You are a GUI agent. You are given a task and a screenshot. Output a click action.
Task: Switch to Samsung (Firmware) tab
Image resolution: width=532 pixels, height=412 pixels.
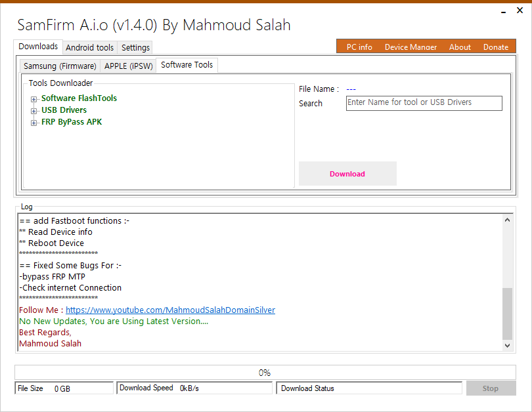coord(60,66)
